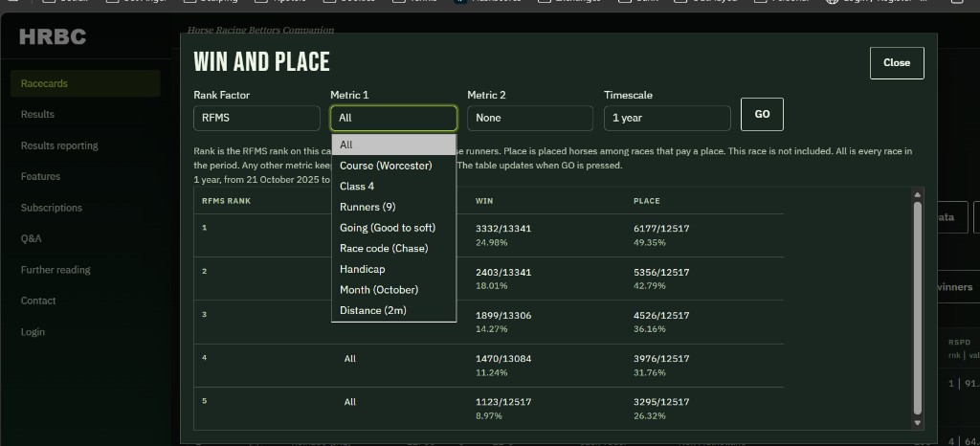
Task: Open the Rank Factor RFMS dropdown
Action: 256,118
